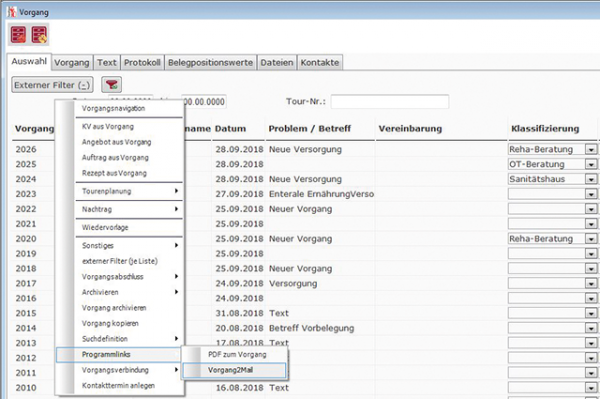Click the Problem / Betreff column header
The image size is (600, 399).
(310, 129)
